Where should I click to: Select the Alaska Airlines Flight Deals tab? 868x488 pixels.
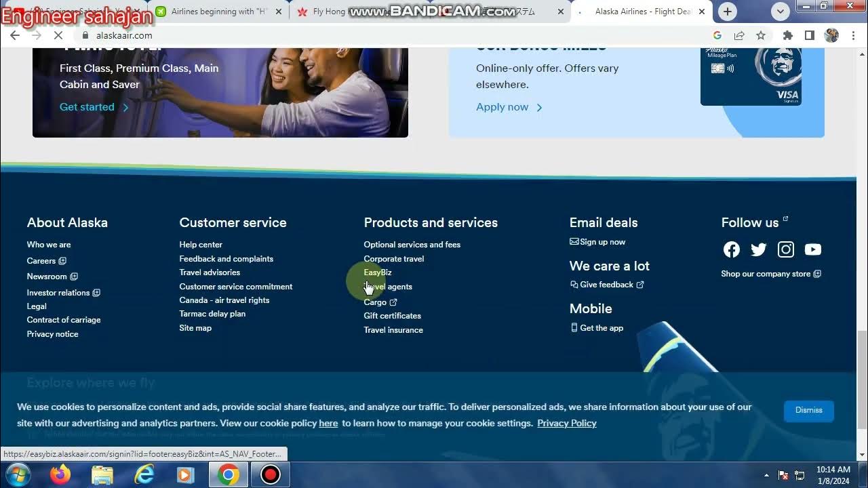[x=642, y=12]
